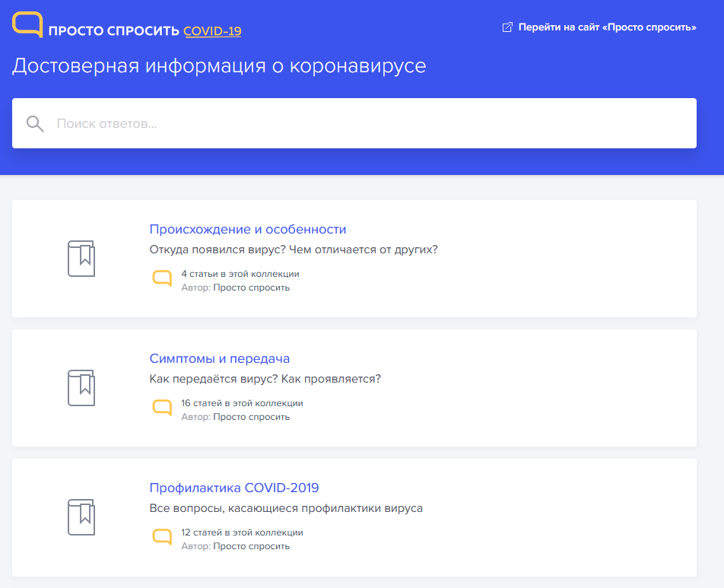The height and width of the screenshot is (588, 724).
Task: Click text 16 статей в этой коллекции
Action: (242, 403)
